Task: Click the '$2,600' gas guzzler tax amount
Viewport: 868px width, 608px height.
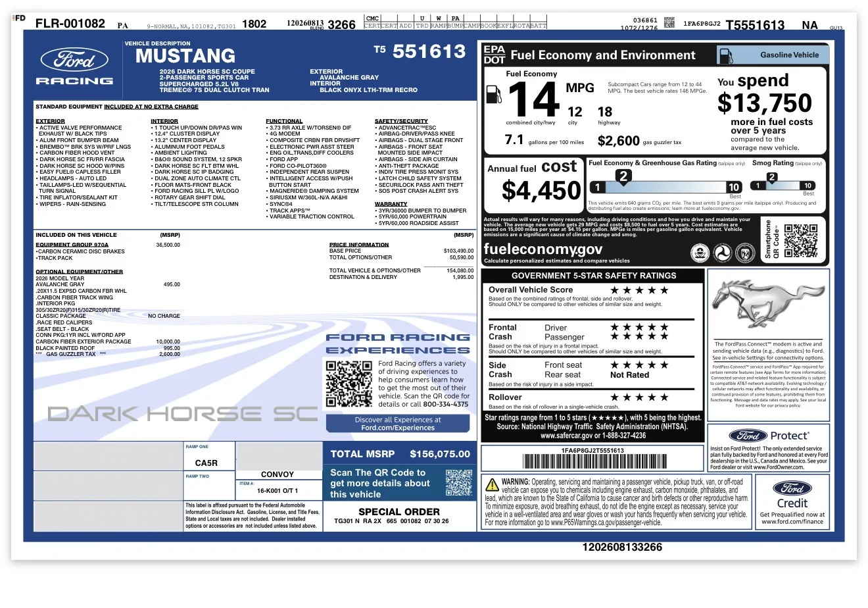Action: point(619,141)
